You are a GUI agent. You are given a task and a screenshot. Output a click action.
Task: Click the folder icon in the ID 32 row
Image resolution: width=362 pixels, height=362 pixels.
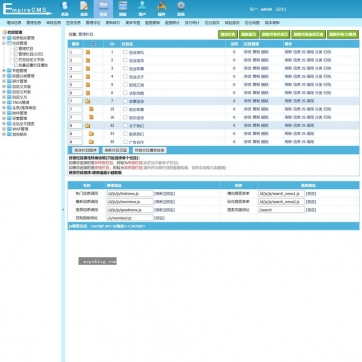pyautogui.click(x=88, y=126)
